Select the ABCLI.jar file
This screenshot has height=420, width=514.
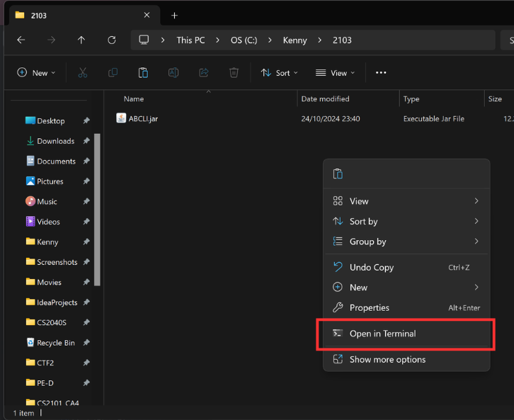143,119
